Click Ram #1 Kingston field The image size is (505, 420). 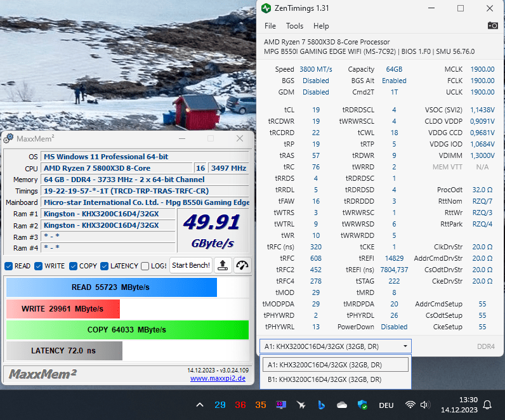(108, 214)
